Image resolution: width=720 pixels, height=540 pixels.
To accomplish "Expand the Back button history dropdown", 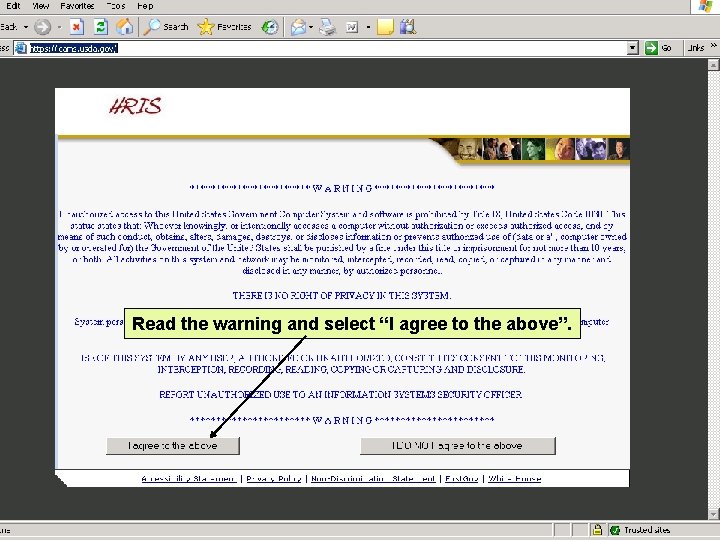I will (x=26, y=27).
